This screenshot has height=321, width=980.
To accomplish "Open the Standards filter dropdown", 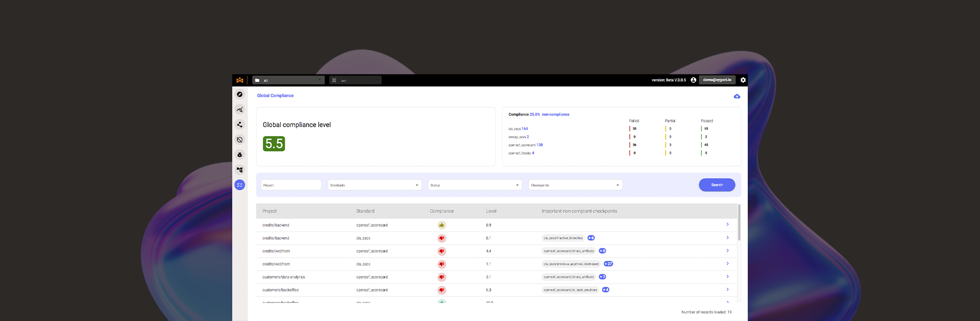I will click(375, 185).
